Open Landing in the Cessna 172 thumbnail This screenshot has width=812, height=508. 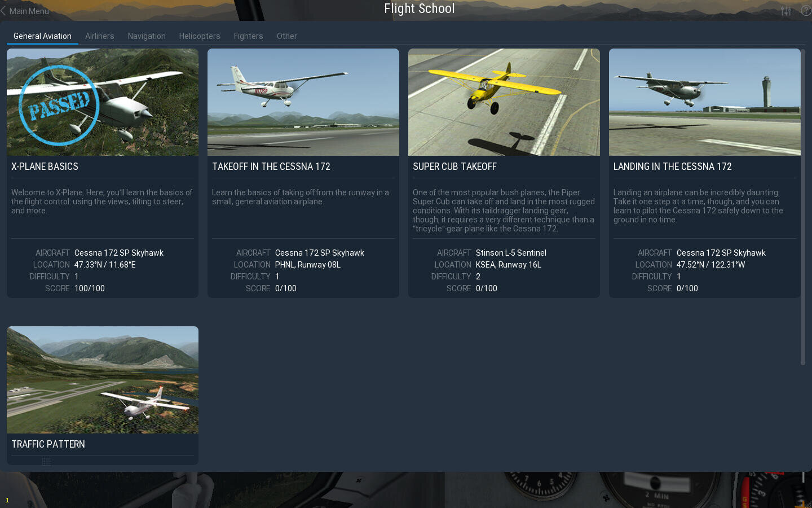tap(705, 102)
